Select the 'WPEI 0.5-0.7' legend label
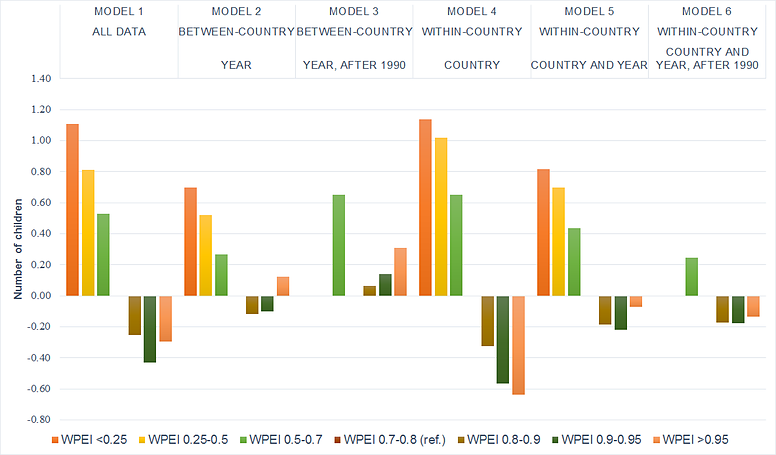 tap(286, 440)
